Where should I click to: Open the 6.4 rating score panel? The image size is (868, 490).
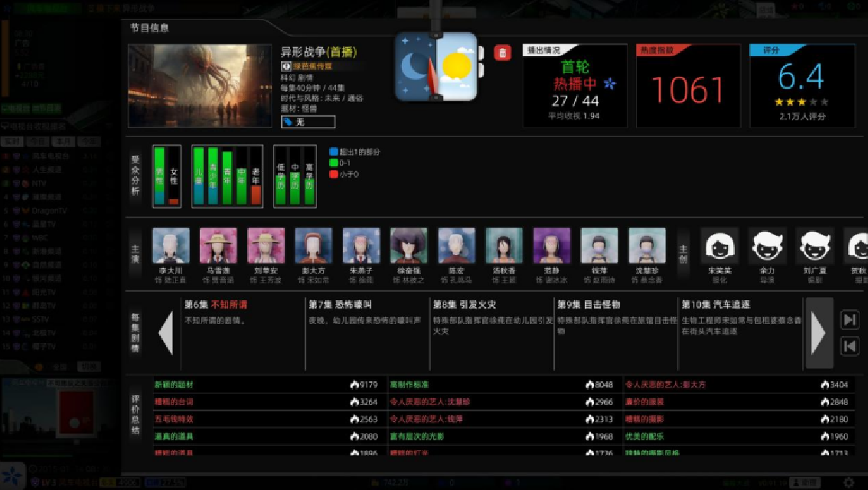click(x=801, y=86)
